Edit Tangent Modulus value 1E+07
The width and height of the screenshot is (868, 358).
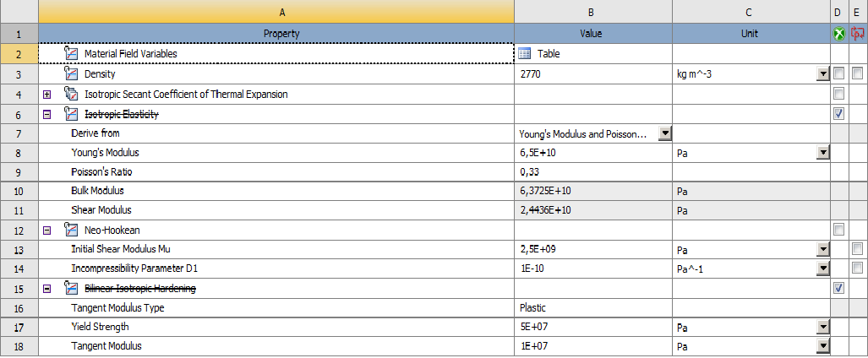(593, 346)
